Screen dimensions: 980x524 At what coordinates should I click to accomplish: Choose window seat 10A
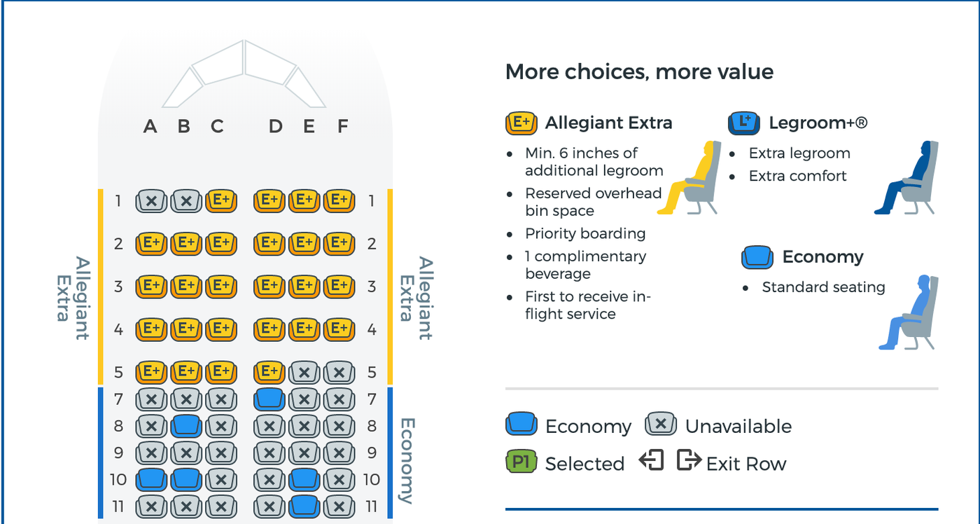150,480
